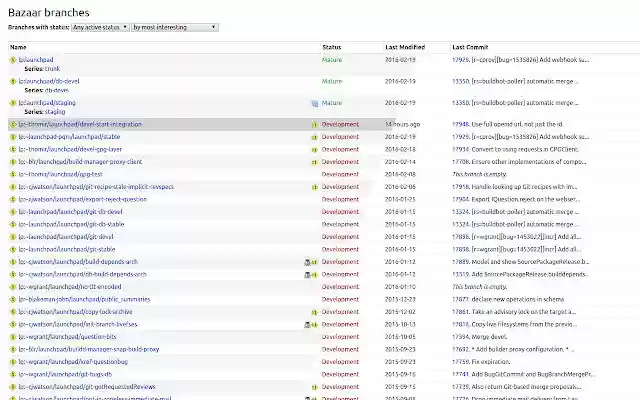Open the build-manager-proxy-client branch link
640x400 pixels.
point(80,162)
